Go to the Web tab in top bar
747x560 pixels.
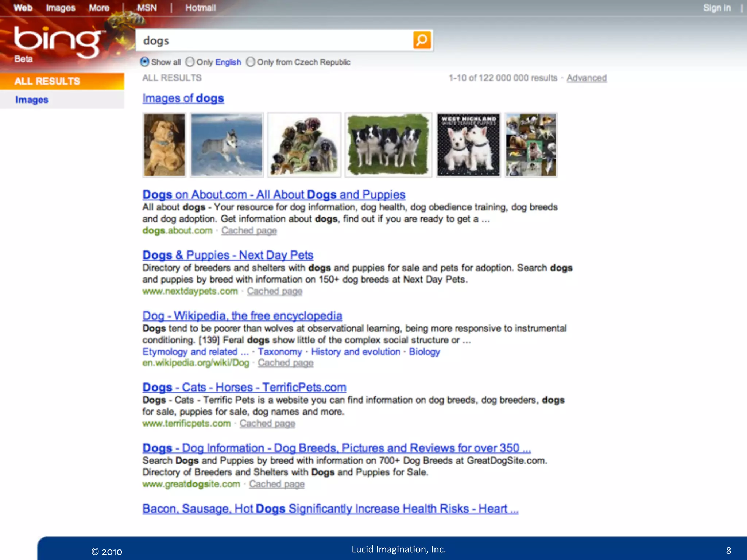tap(23, 8)
